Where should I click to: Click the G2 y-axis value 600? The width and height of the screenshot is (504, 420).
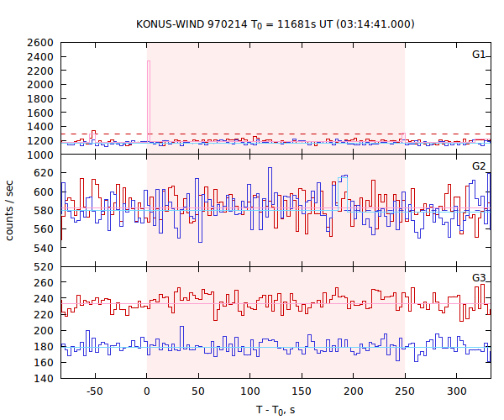44,192
